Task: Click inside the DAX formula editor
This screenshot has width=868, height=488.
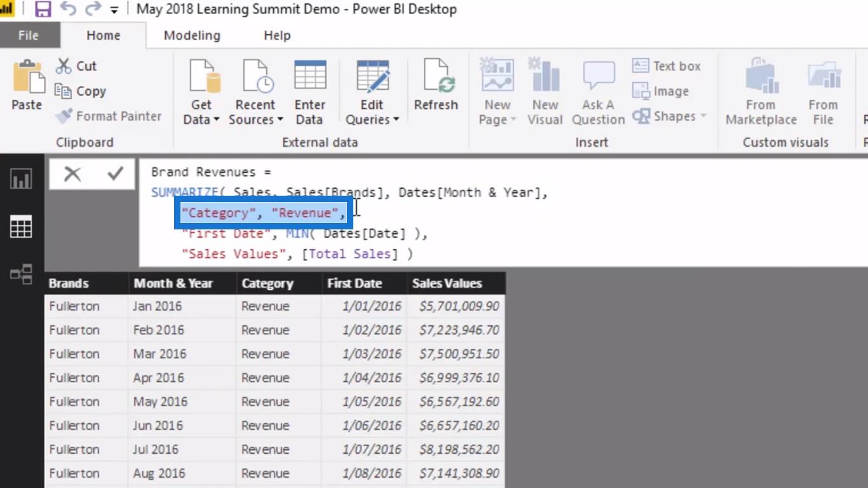Action: tap(503, 213)
